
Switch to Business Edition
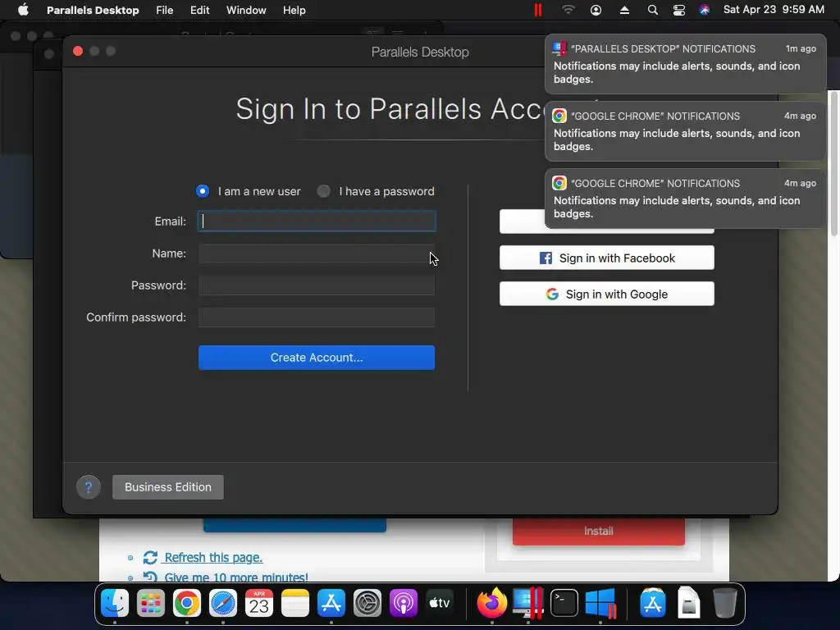coord(167,487)
